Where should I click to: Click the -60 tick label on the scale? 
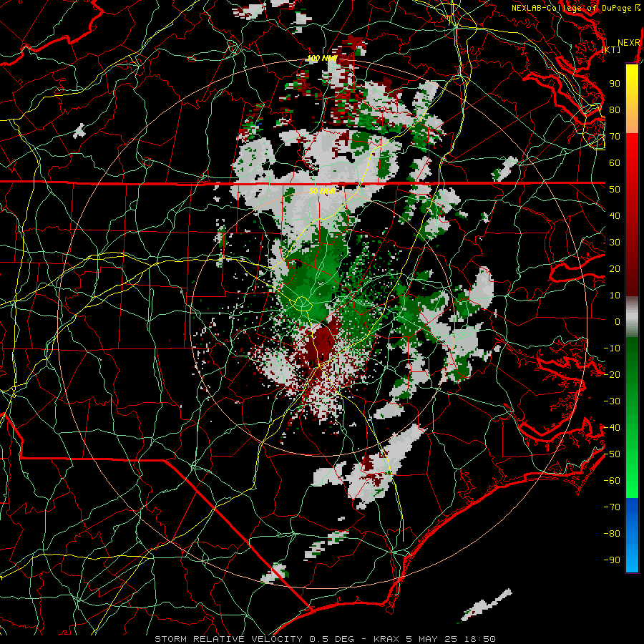[612, 481]
